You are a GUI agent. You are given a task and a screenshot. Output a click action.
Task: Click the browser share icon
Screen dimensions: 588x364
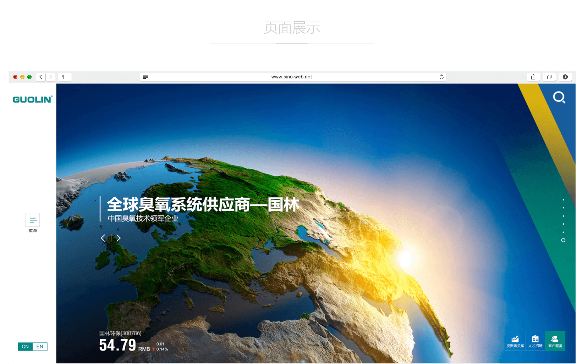click(x=533, y=77)
